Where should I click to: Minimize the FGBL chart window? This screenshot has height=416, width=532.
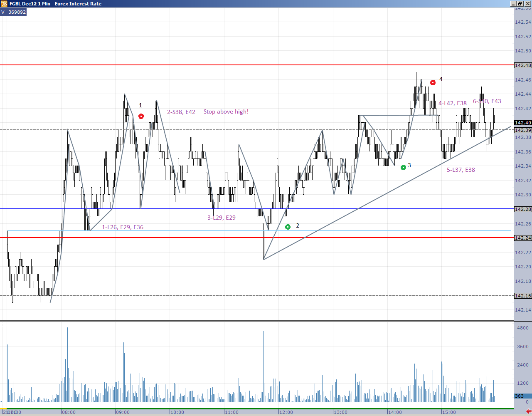513,4
